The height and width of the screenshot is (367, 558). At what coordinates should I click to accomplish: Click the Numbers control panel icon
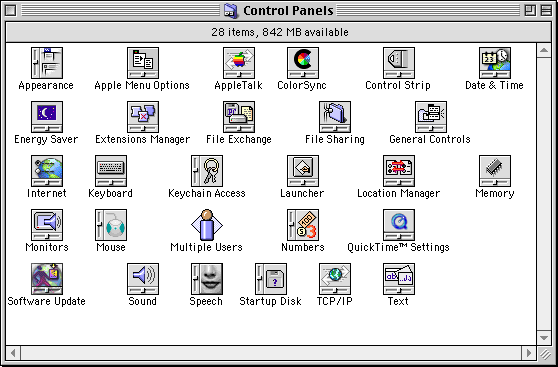pos(303,225)
